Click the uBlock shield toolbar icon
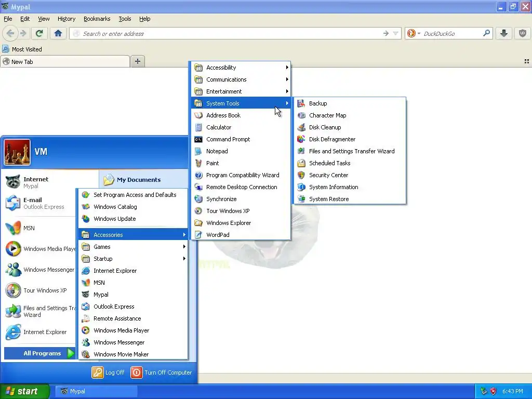Image resolution: width=532 pixels, height=399 pixels. 523,33
